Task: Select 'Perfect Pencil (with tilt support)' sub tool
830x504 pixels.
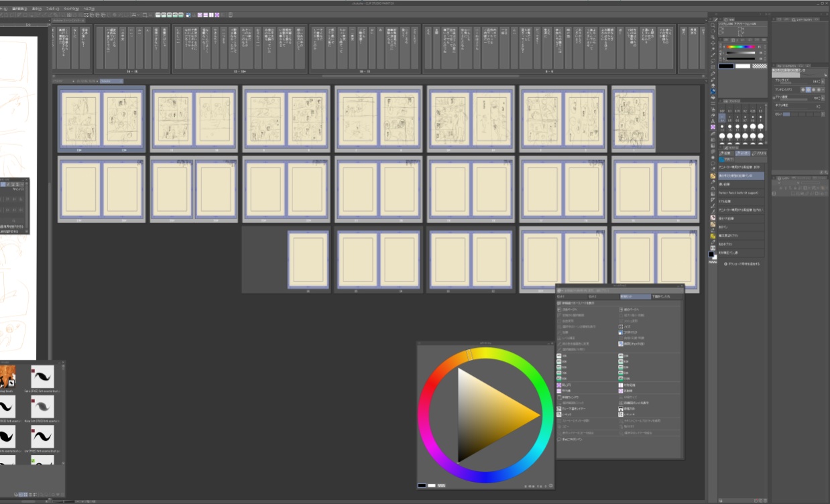Action: pos(741,192)
